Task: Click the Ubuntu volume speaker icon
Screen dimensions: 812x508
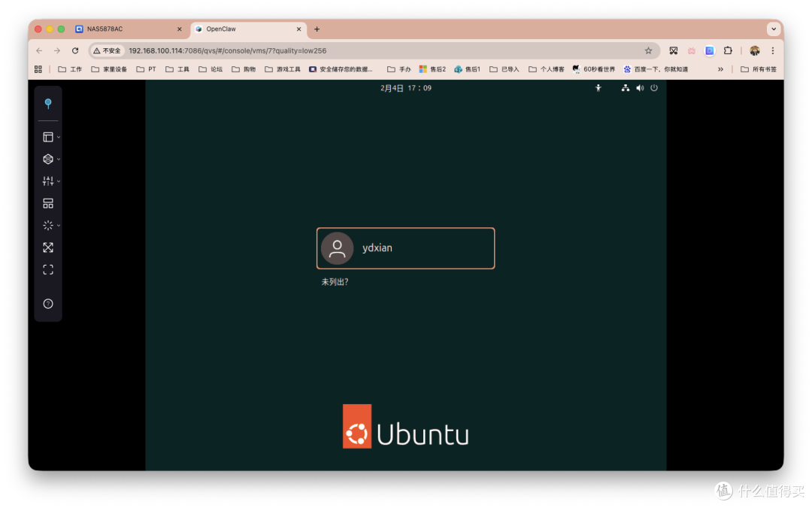Action: (640, 88)
